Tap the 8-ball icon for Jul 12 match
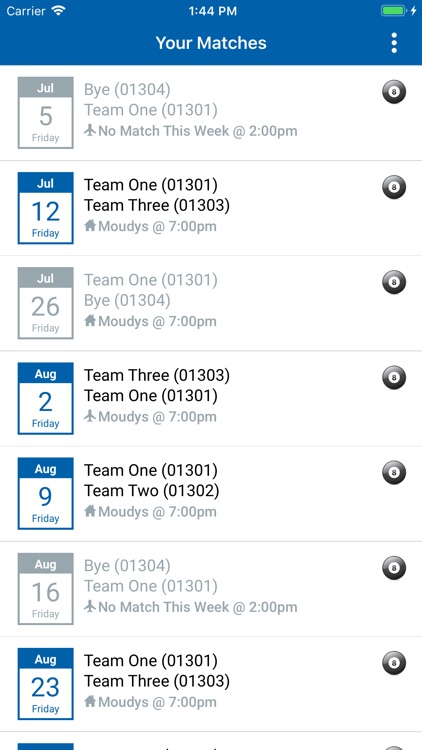This screenshot has height=750, width=422. coord(394,187)
